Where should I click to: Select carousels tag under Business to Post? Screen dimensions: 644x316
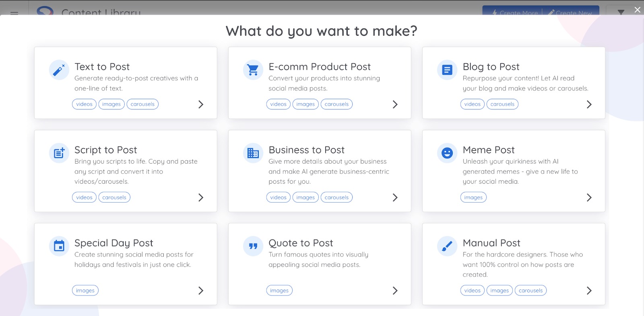point(336,197)
